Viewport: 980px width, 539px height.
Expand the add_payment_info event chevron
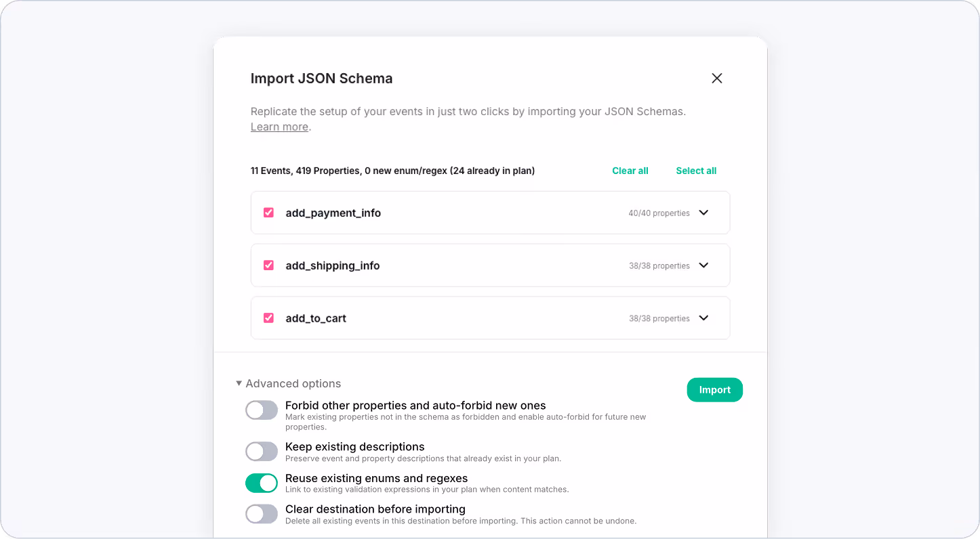pos(703,213)
